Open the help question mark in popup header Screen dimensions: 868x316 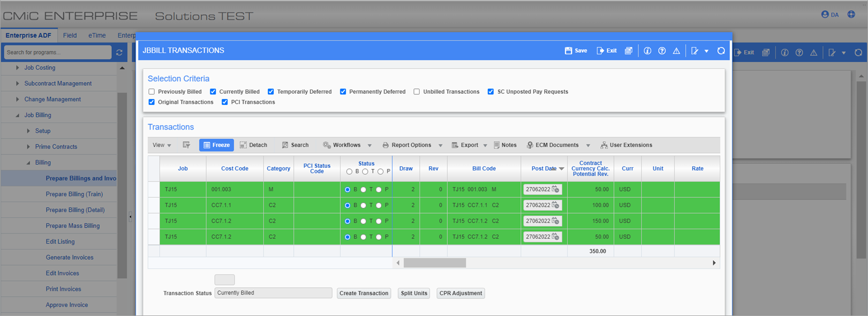pos(662,51)
